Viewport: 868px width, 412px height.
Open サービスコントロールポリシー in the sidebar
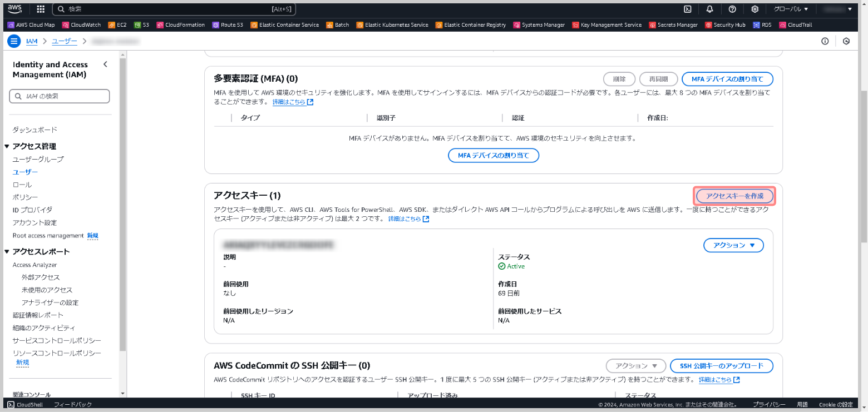coord(57,341)
